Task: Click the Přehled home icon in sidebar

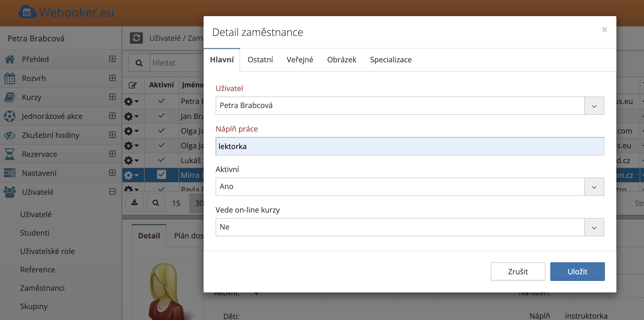Action: [10, 59]
